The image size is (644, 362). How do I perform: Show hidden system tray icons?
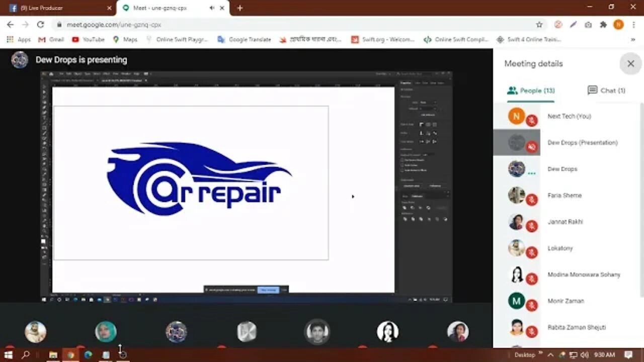coord(551,355)
